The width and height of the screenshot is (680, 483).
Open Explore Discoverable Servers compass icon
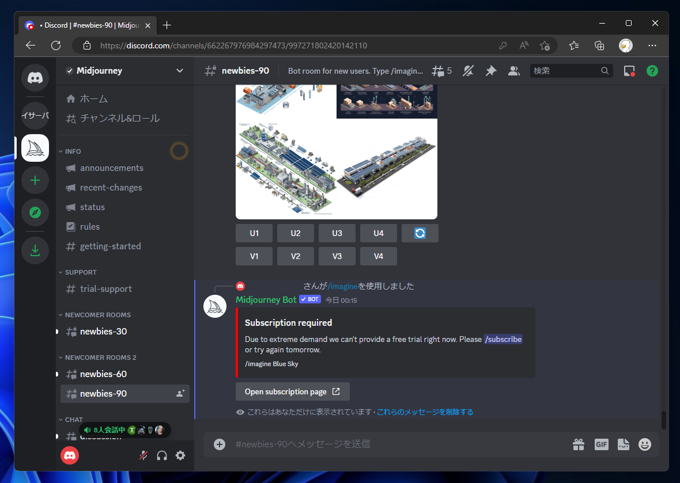pos(35,212)
